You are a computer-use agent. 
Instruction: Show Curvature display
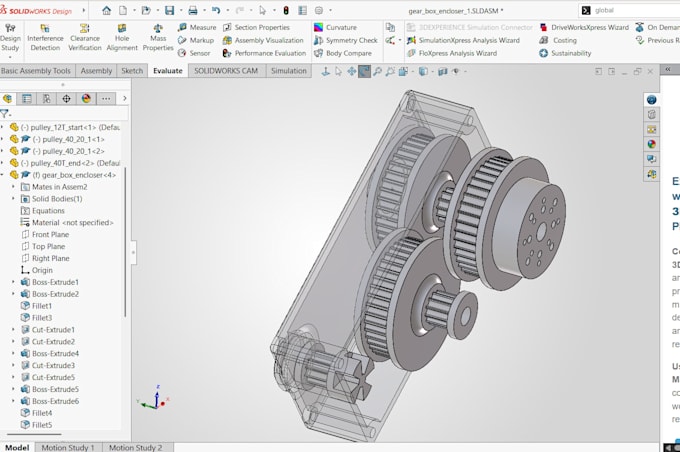pos(335,27)
